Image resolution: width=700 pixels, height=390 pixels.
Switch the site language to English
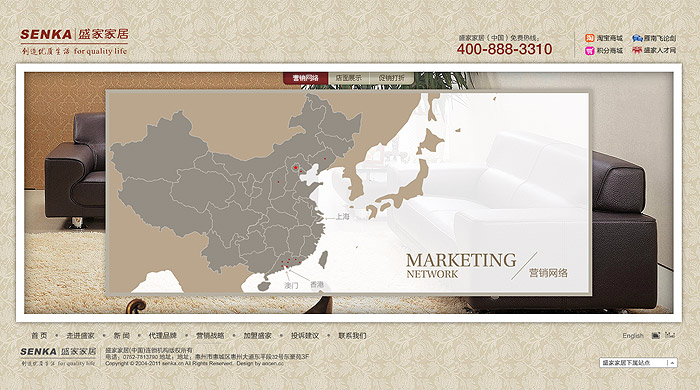[633, 336]
